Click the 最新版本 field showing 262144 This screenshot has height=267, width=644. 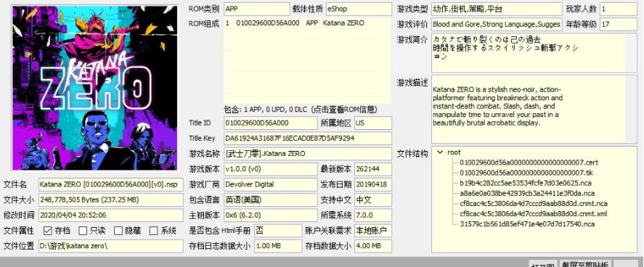(x=373, y=169)
